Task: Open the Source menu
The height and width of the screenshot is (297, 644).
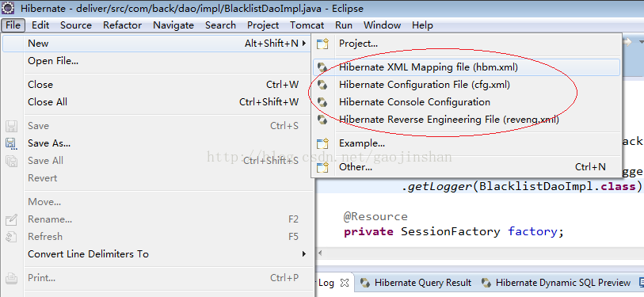Action: click(x=76, y=25)
